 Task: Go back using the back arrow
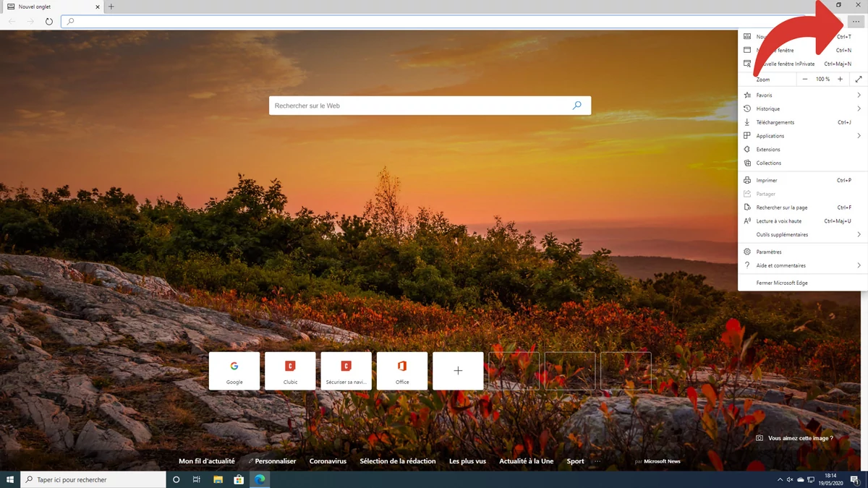click(12, 22)
